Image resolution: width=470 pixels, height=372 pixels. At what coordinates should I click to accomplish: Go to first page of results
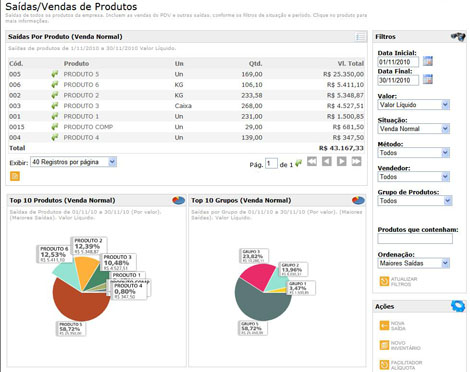point(312,162)
